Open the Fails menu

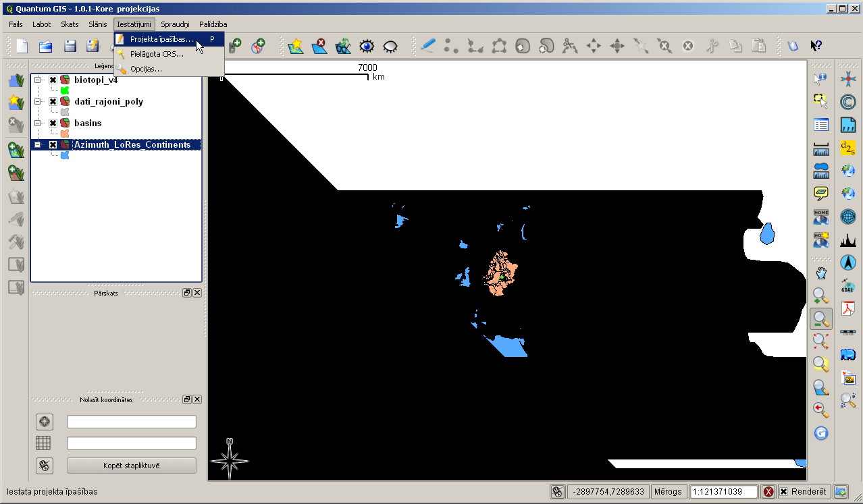[x=16, y=24]
